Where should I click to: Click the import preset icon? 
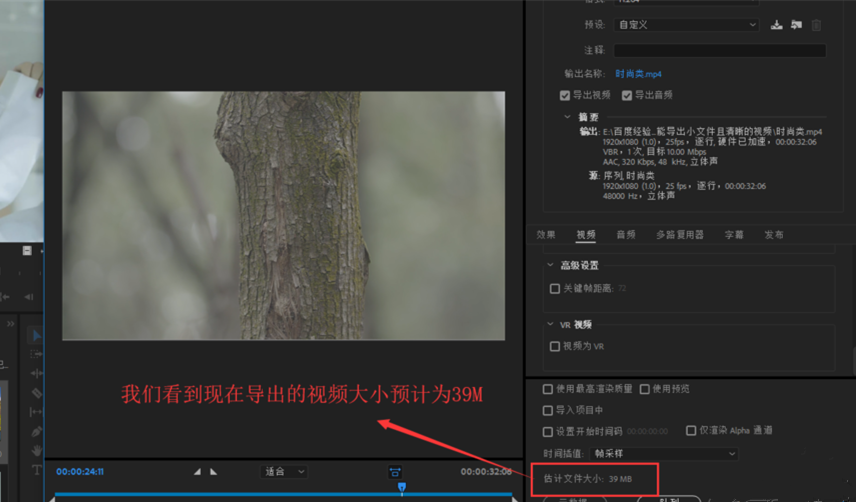click(796, 25)
